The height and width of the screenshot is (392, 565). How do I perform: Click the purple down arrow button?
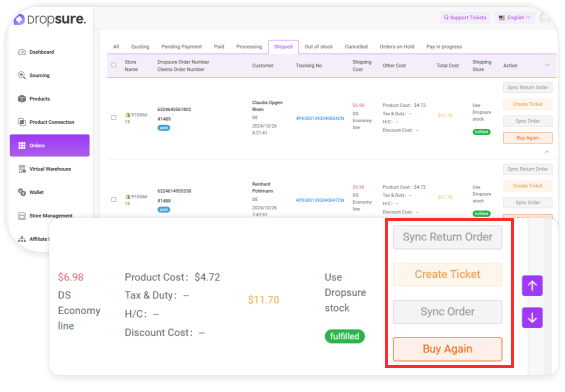[x=532, y=317]
